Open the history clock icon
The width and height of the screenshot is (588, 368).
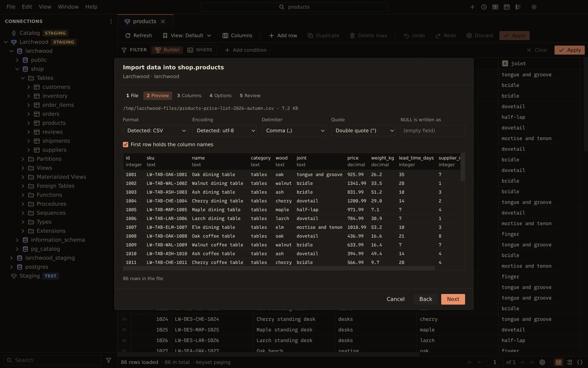point(484,7)
